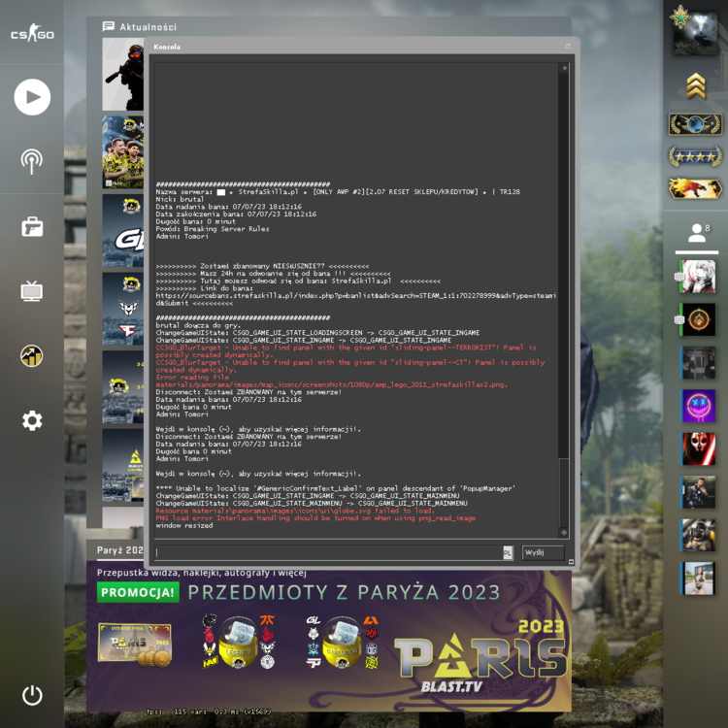This screenshot has width=728, height=728.
Task: Click the Aktualności news chat icon
Action: (108, 26)
